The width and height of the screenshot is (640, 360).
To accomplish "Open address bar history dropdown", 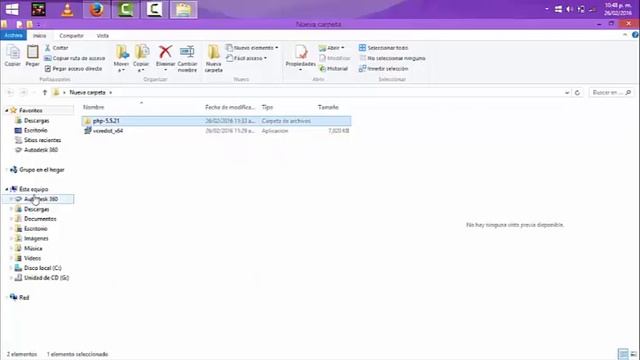I will tap(567, 93).
